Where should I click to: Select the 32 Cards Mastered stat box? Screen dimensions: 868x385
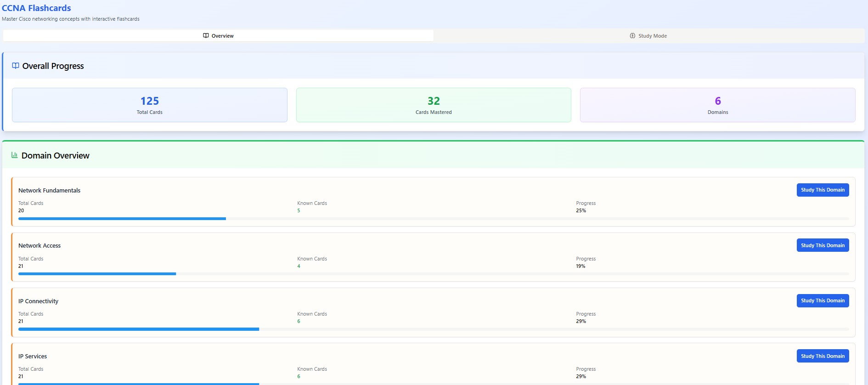click(x=434, y=105)
